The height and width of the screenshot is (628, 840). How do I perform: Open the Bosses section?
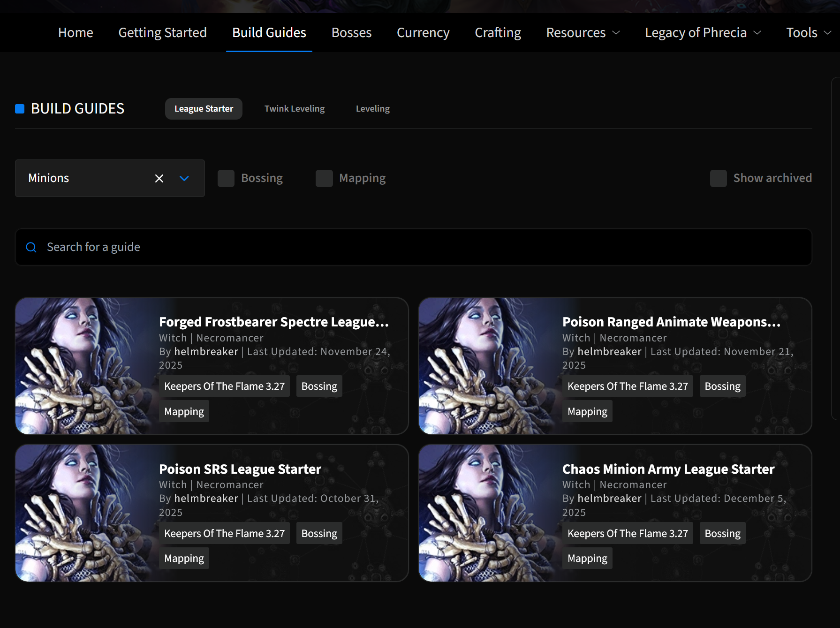pos(351,32)
